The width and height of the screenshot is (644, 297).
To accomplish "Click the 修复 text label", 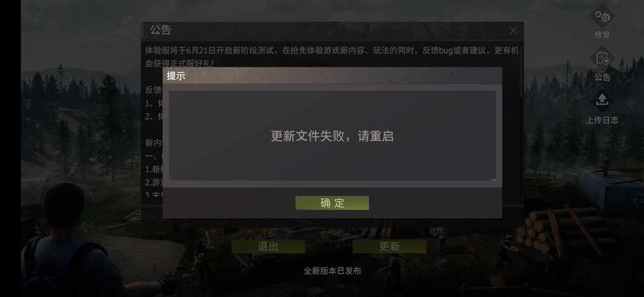I will [602, 35].
